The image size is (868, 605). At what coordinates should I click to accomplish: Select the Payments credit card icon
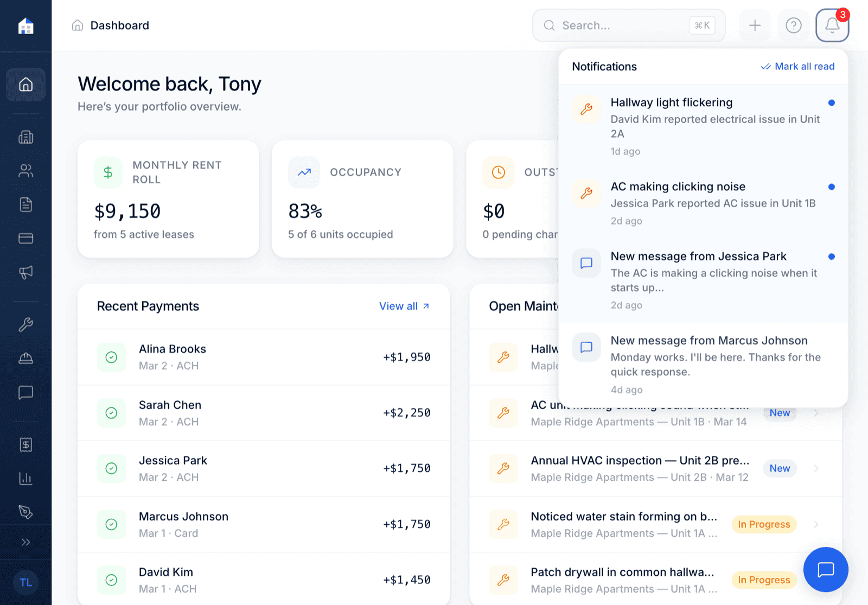25,238
